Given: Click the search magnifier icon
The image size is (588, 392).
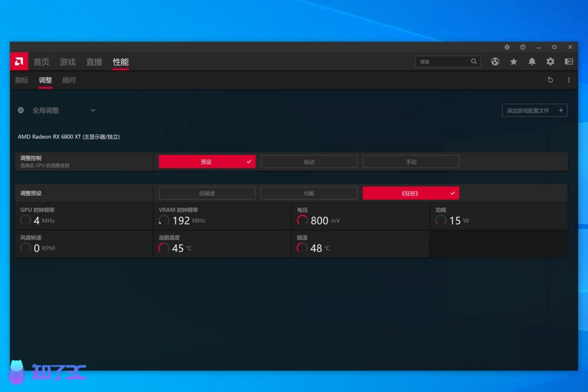Looking at the screenshot, I should click(x=474, y=61).
